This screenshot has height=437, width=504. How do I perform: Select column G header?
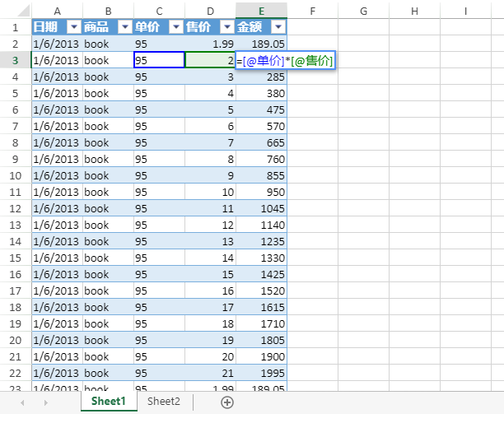click(364, 12)
